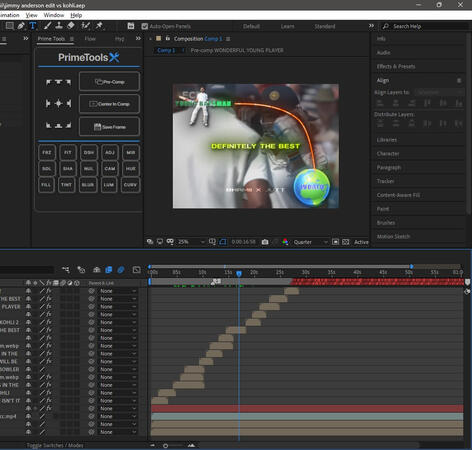
Task: Select the Eraser tool
Action: [x=71, y=26]
